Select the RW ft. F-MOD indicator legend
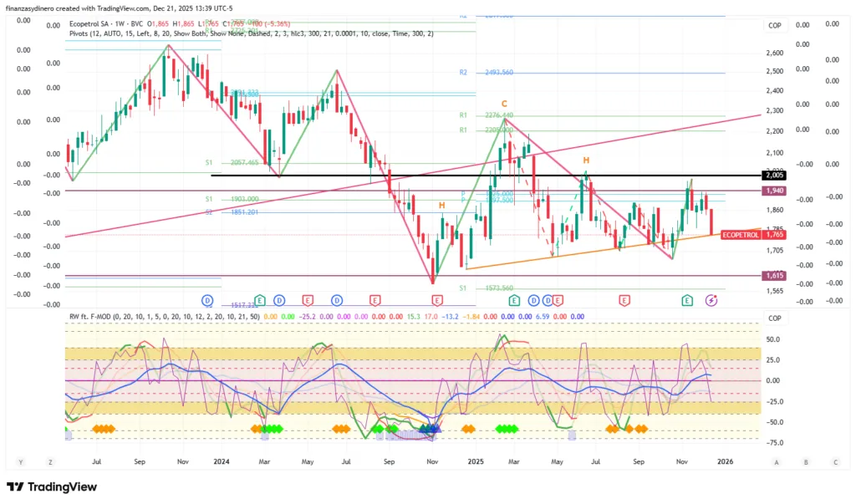This screenshot has width=856, height=504. pos(92,316)
